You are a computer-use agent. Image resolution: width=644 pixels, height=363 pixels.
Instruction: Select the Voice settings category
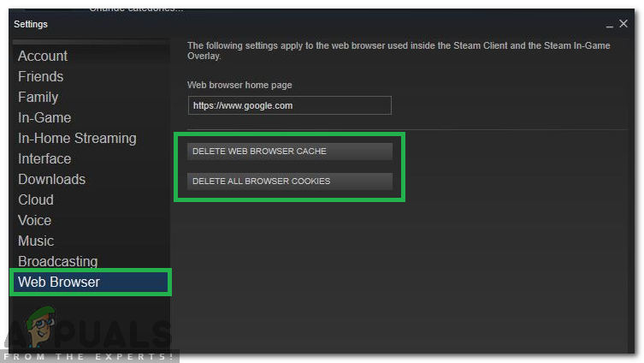pyautogui.click(x=34, y=220)
